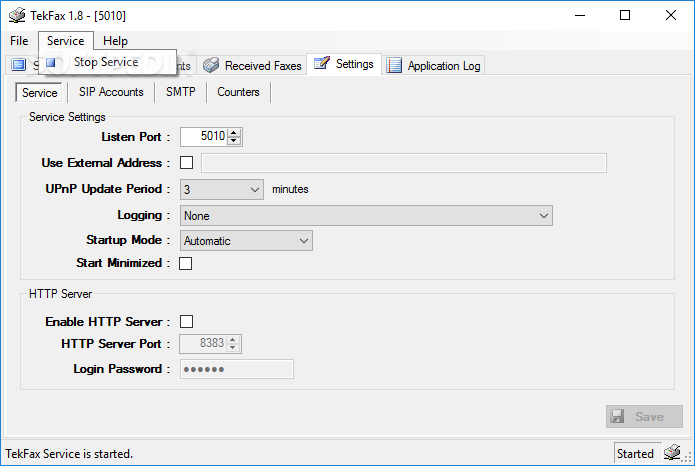Screen dimensions: 695x466
Task: Open the SMTP sub-tab
Action: [180, 92]
